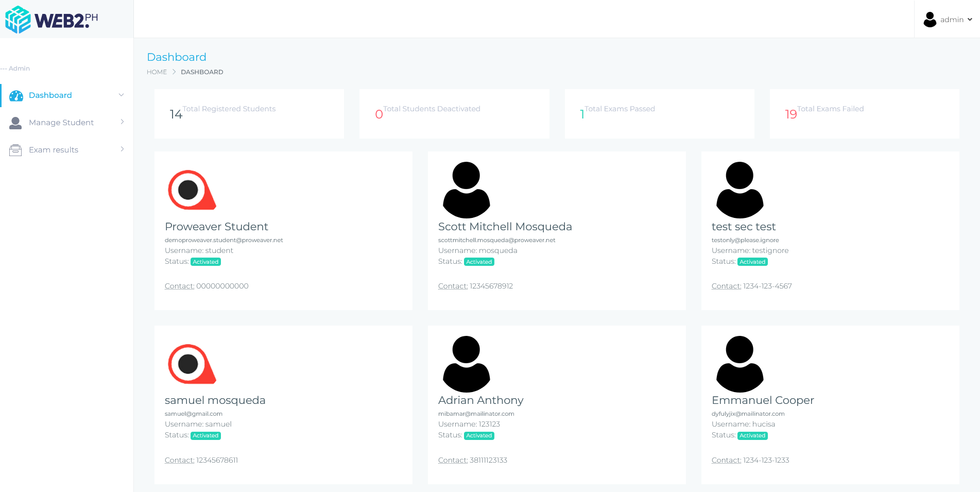Select the Manage Student person icon
The width and height of the screenshot is (980, 492).
(15, 122)
